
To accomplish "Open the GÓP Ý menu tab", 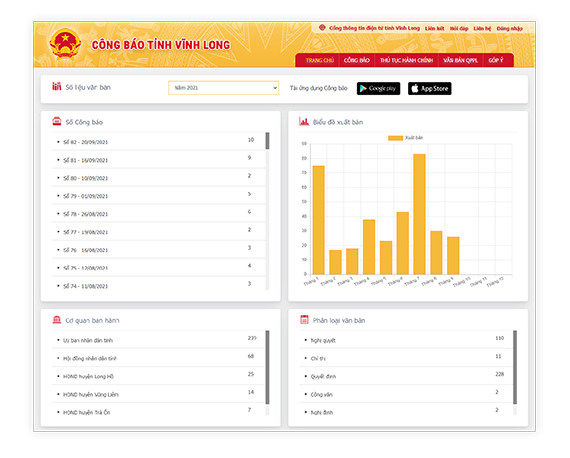I will (496, 60).
